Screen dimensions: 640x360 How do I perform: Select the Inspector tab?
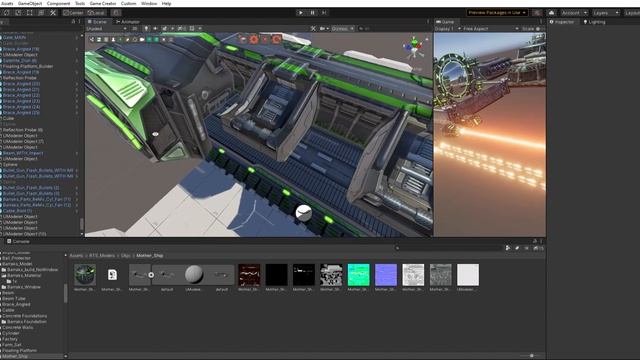click(562, 22)
